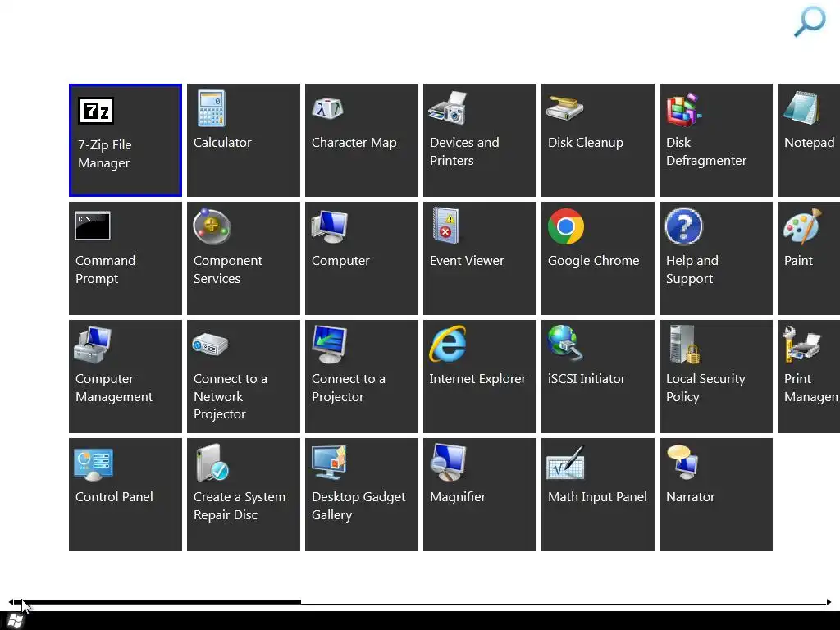Open the Help and Support question-mark icon
Viewport: 840px width, 630px height.
click(683, 226)
